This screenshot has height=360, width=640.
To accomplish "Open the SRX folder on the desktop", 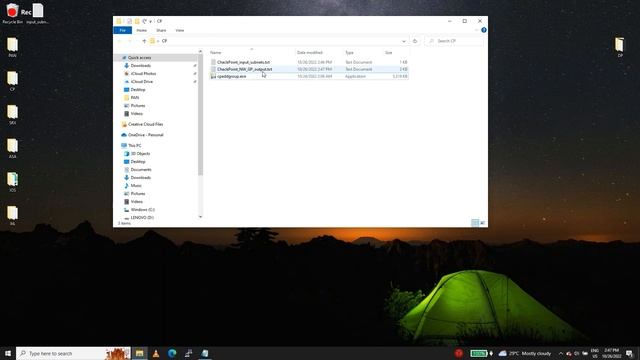I will [12, 115].
